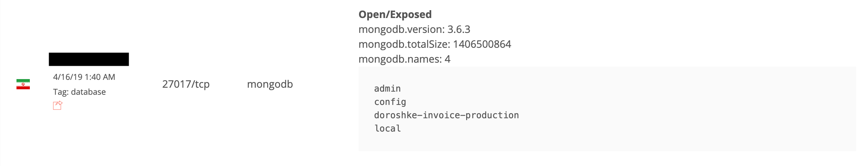
Task: Select the database tag
Action: [88, 92]
